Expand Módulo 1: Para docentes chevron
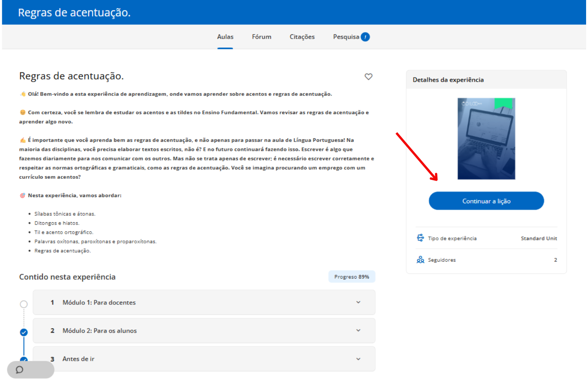This screenshot has height=382, width=588. tap(358, 302)
